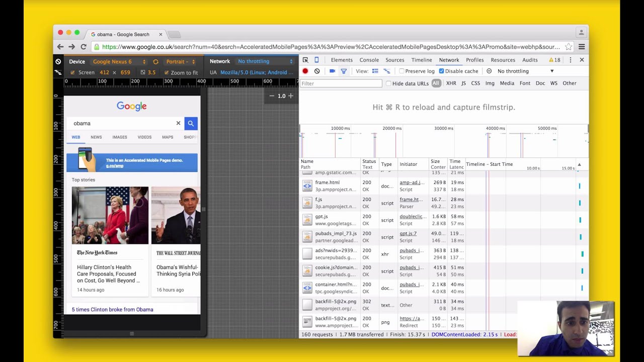Filter requests by CSS
Image resolution: width=644 pixels, height=362 pixels.
[475, 83]
